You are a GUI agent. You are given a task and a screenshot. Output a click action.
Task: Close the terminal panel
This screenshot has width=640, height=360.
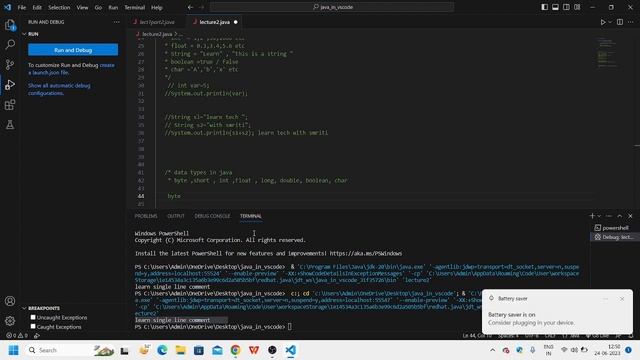point(630,216)
